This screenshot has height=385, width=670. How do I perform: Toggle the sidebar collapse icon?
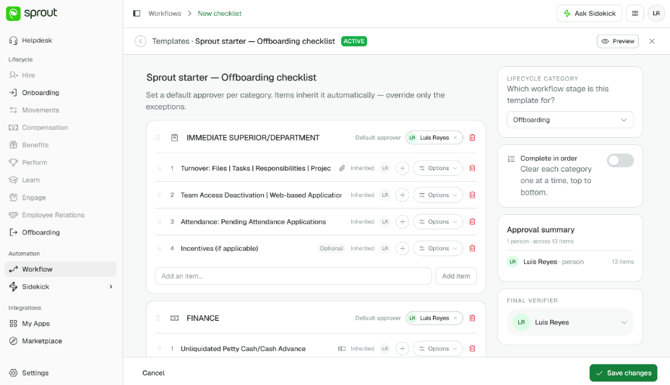coord(137,14)
